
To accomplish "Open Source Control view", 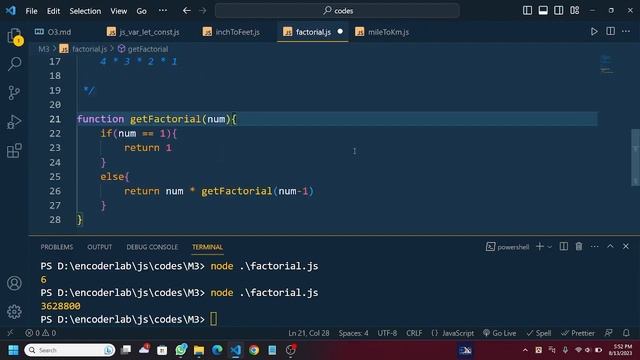I will pyautogui.click(x=14, y=93).
